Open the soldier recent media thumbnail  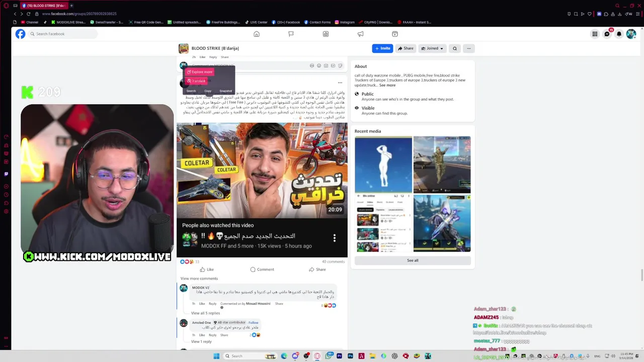tap(442, 164)
